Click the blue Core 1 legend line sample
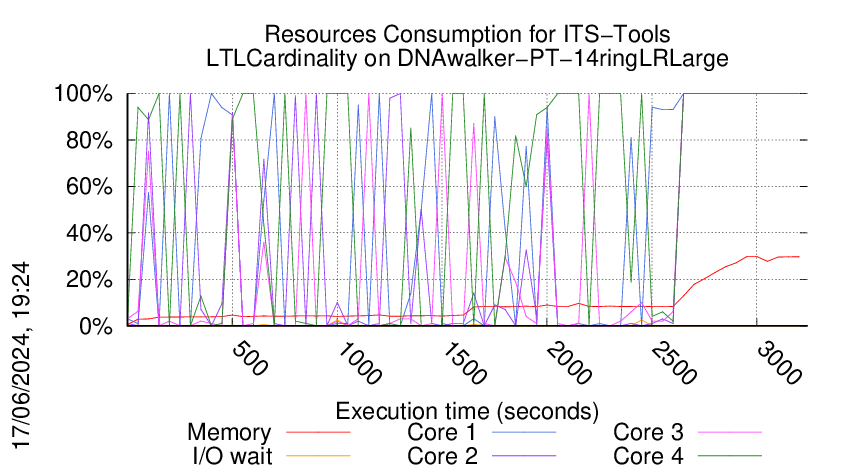The height and width of the screenshot is (475, 850). pos(524,432)
